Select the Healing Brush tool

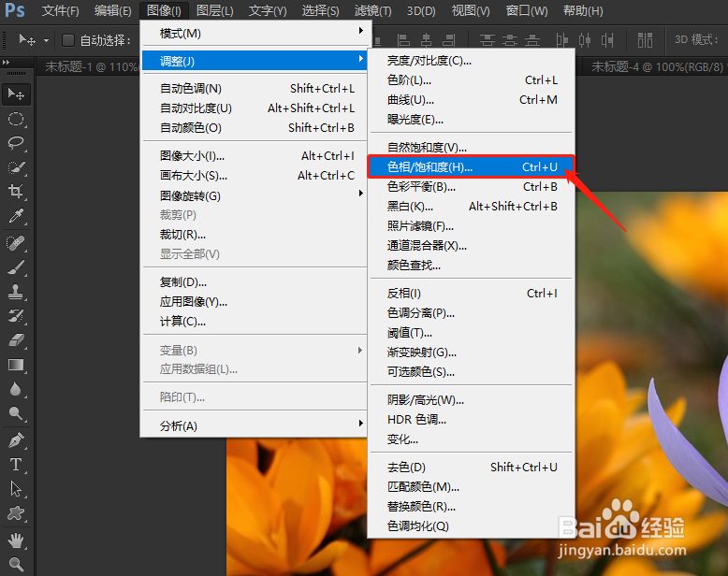point(16,243)
